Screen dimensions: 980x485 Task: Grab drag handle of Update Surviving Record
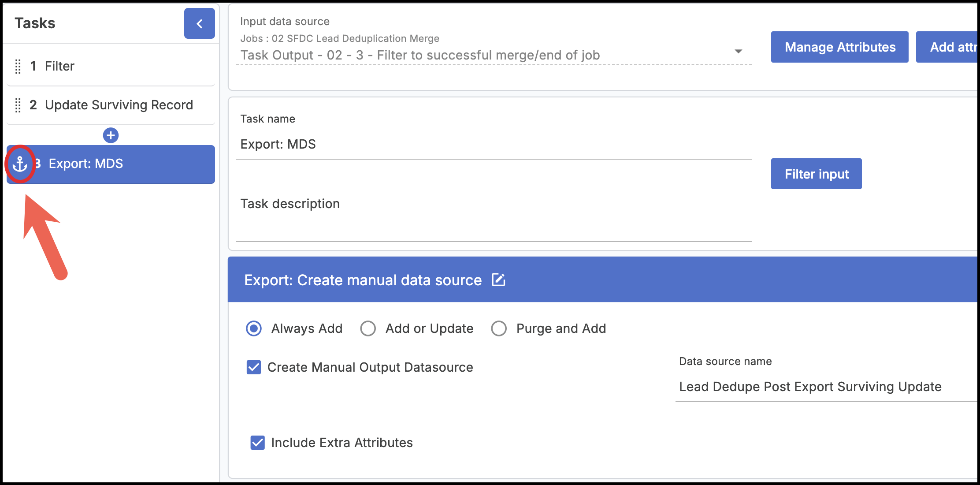click(x=18, y=105)
